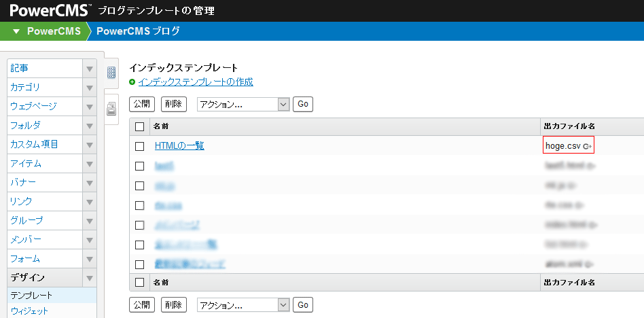Viewport: 644px width, 318px height.
Task: Click the hoge.csv output file name
Action: click(563, 146)
